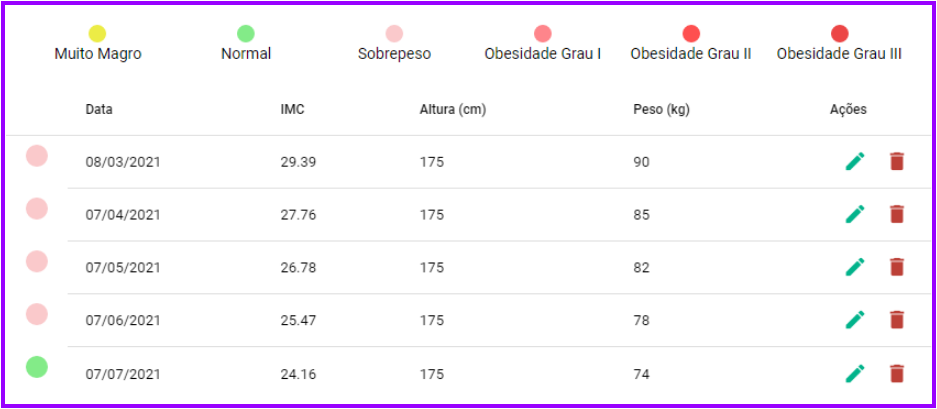Click the IMC value 29.39 cell
Image resolution: width=937 pixels, height=409 pixels.
[x=298, y=162]
